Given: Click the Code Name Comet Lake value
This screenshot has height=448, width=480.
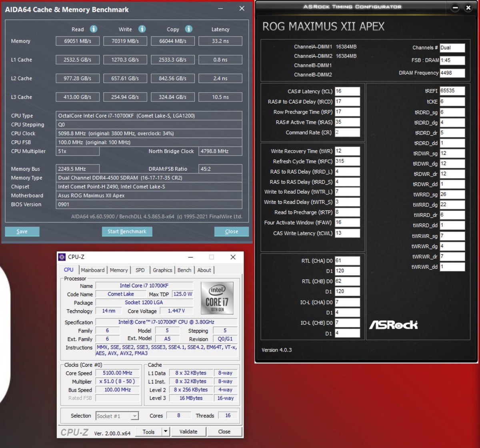Looking at the screenshot, I should [x=120, y=294].
